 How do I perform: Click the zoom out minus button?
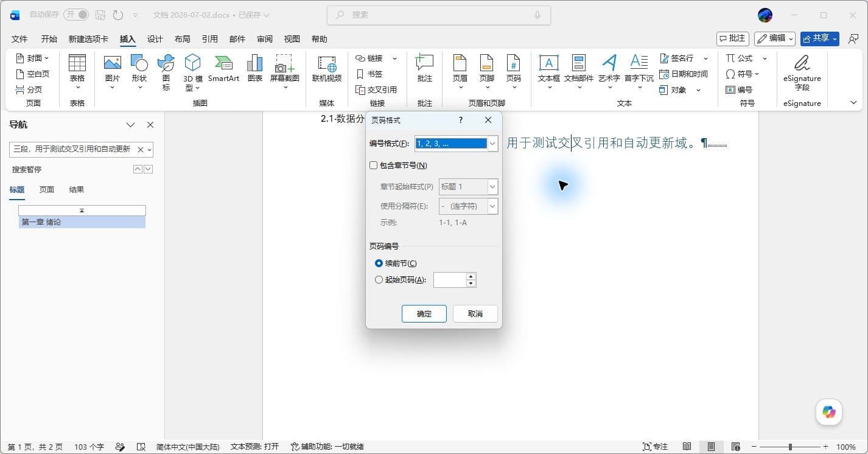pos(754,447)
